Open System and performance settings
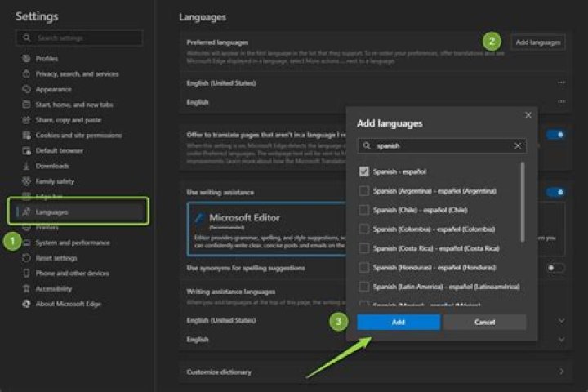 click(73, 243)
